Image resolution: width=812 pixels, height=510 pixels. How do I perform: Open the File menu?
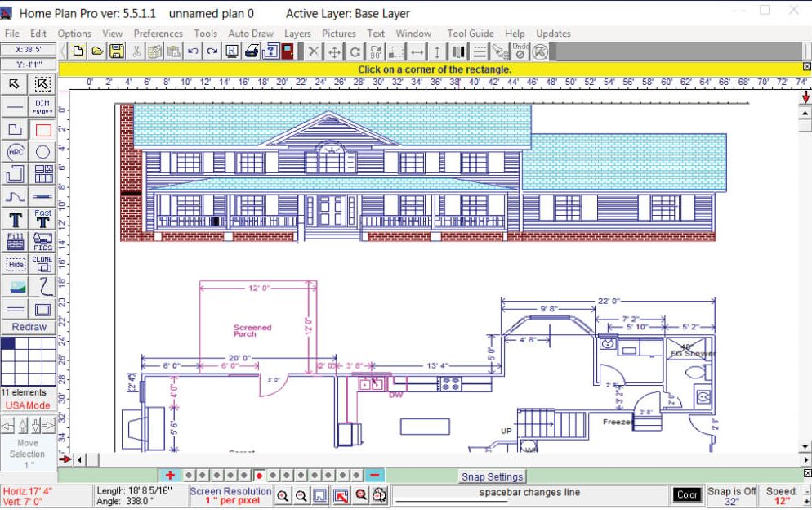click(12, 34)
